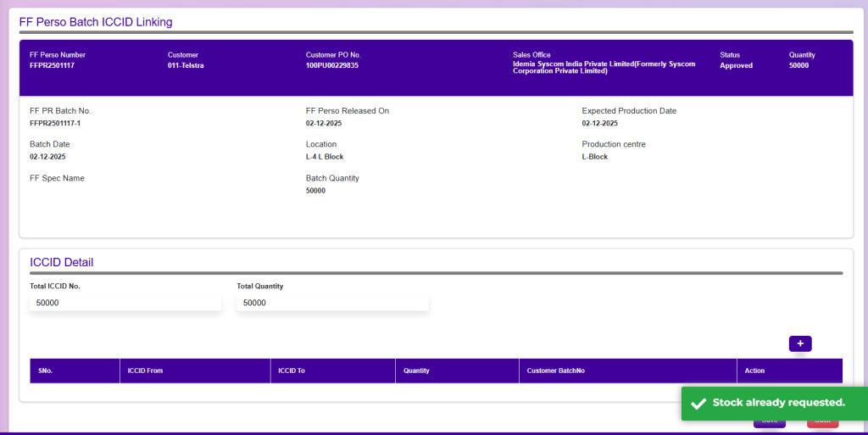Click the customer name 011-Telstra
This screenshot has height=435, width=868.
click(x=186, y=65)
